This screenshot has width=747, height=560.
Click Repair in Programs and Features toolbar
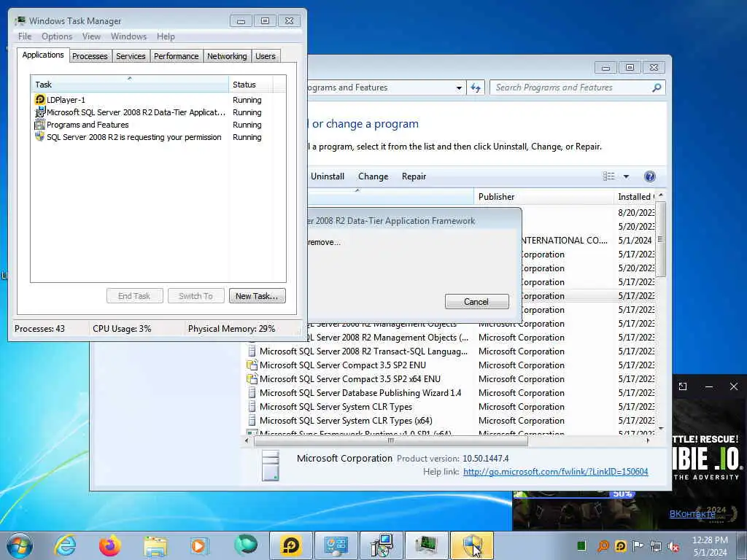(x=414, y=176)
